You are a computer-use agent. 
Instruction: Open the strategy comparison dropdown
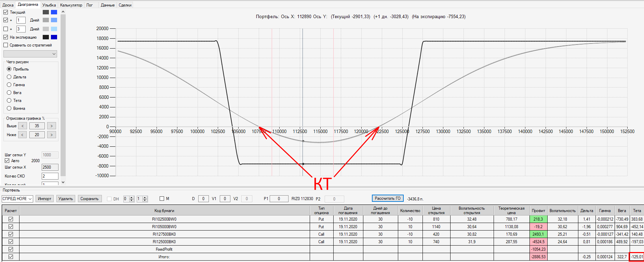coord(30,54)
